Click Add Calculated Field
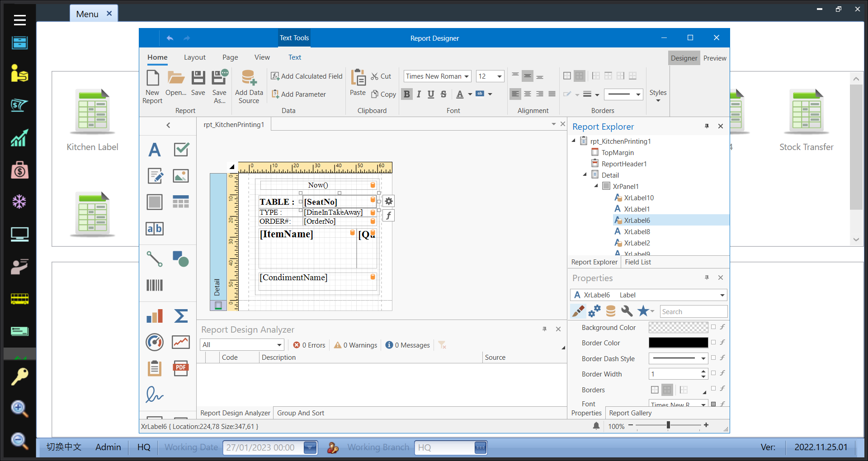The height and width of the screenshot is (461, 868). [307, 76]
